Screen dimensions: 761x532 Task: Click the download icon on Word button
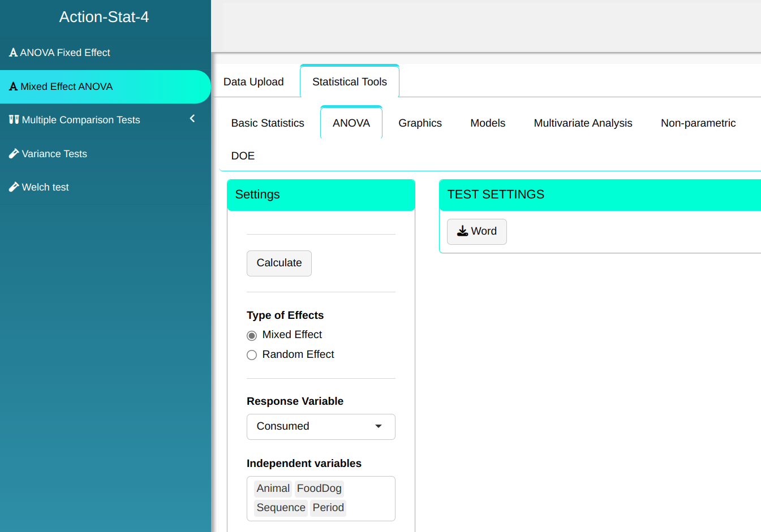462,231
